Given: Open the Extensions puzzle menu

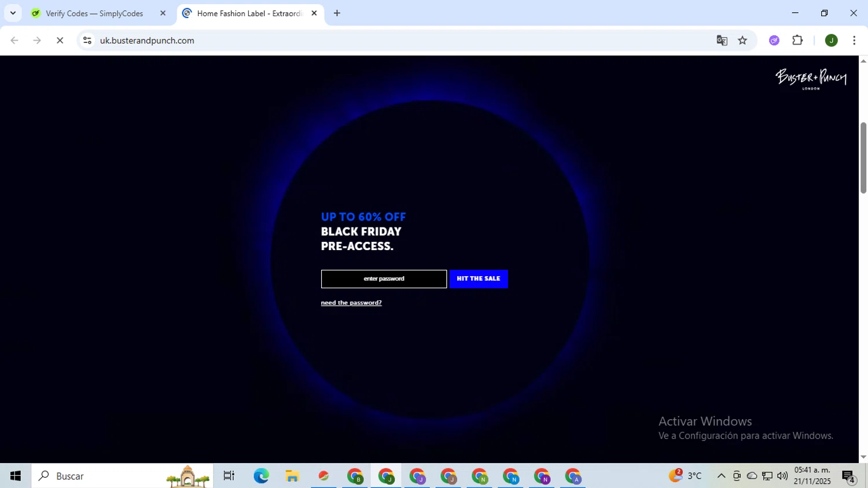Looking at the screenshot, I should [797, 41].
